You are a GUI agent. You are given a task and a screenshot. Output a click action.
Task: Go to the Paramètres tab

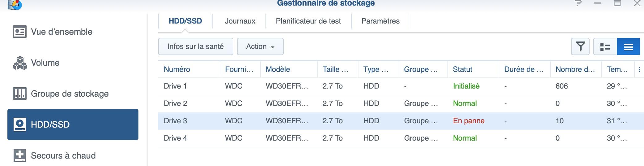[x=380, y=21]
